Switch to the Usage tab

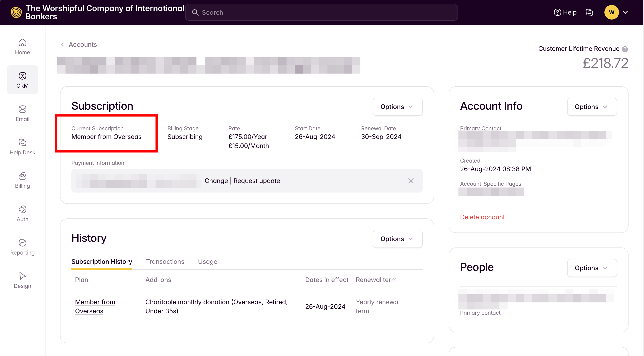[207, 261]
